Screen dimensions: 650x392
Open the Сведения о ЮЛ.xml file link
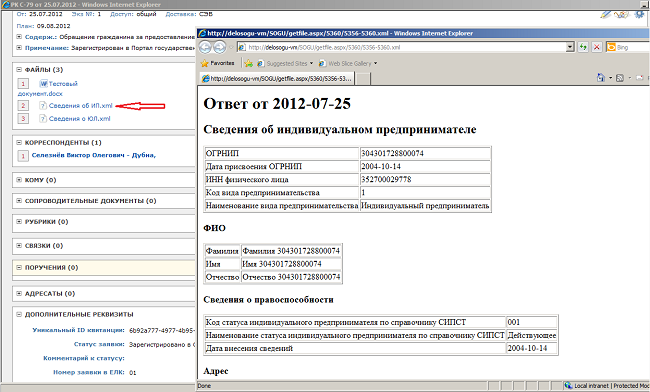pos(80,119)
